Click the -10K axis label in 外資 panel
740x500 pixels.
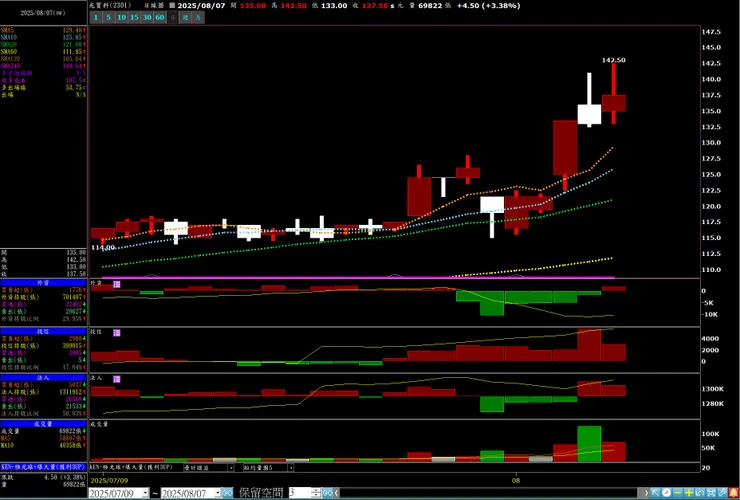pos(709,314)
